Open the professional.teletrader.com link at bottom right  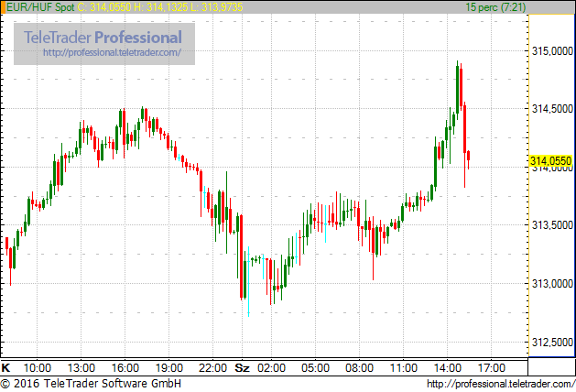click(501, 384)
